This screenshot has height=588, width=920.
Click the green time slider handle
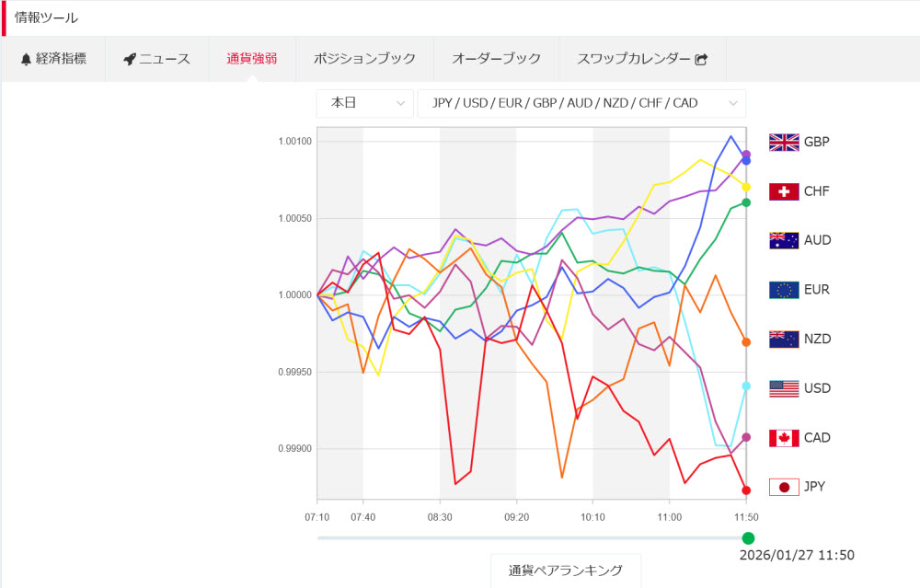click(748, 538)
